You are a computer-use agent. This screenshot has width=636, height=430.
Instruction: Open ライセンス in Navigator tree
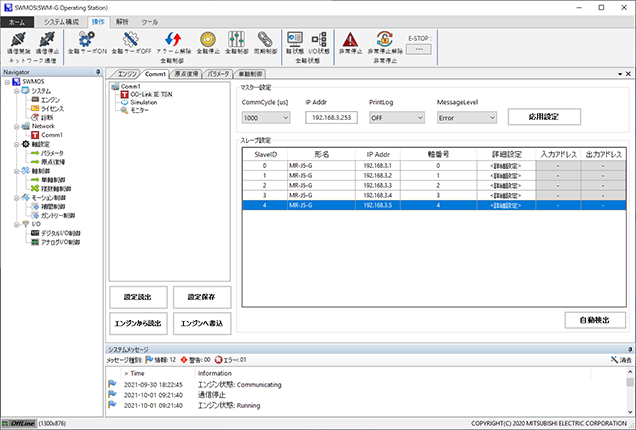[x=47, y=109]
